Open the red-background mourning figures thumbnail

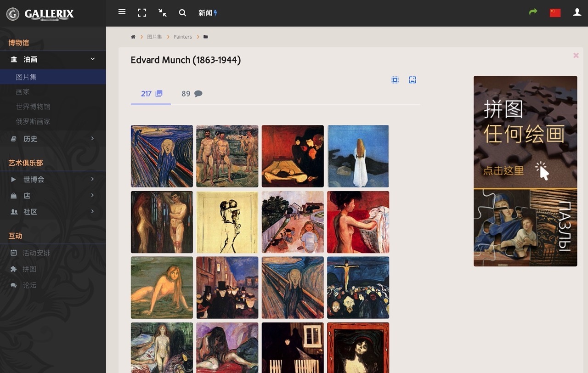293,156
